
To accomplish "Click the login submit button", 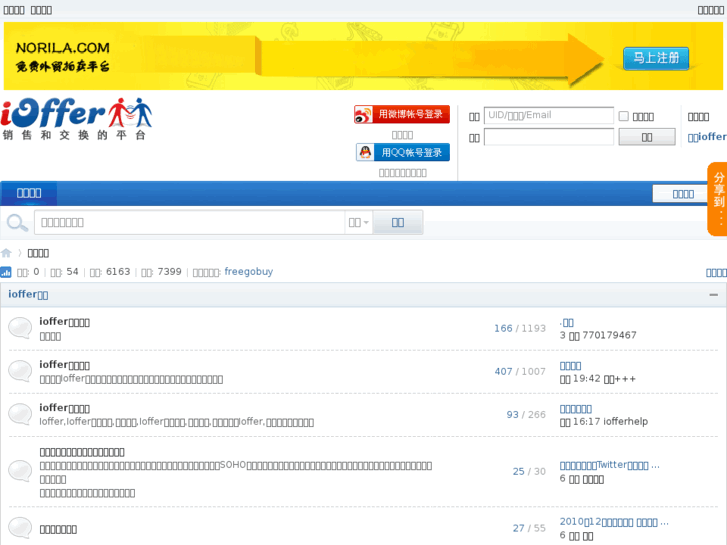I will tap(647, 137).
